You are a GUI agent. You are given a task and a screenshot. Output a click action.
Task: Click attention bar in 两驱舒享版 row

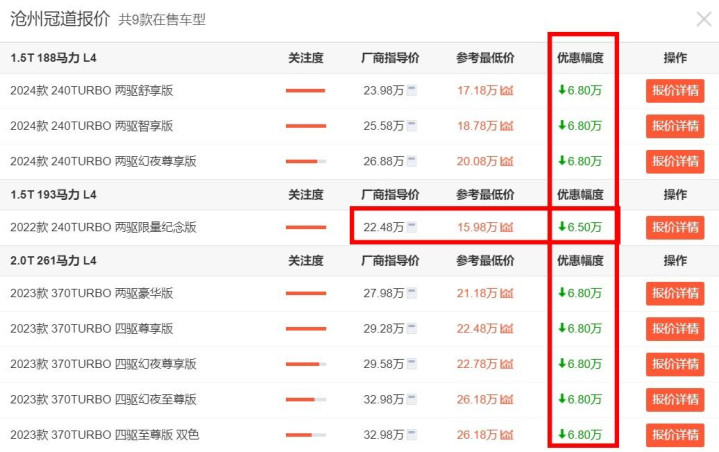306,90
